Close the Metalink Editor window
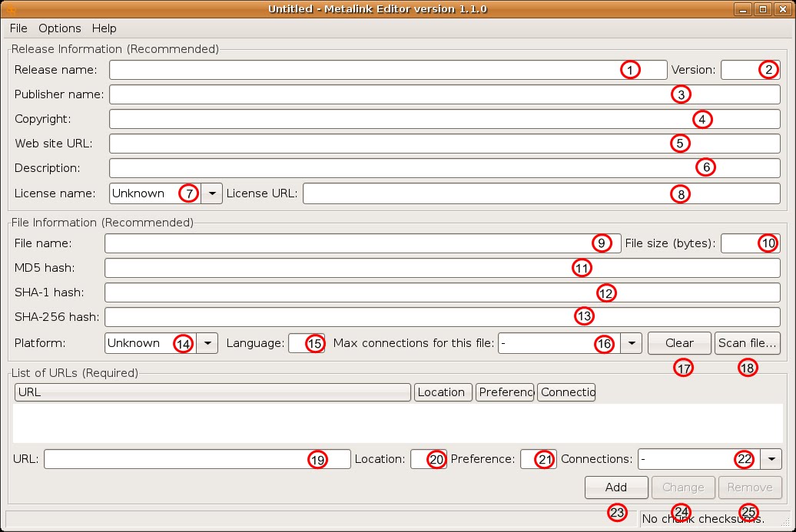The image size is (796, 532). click(783, 9)
